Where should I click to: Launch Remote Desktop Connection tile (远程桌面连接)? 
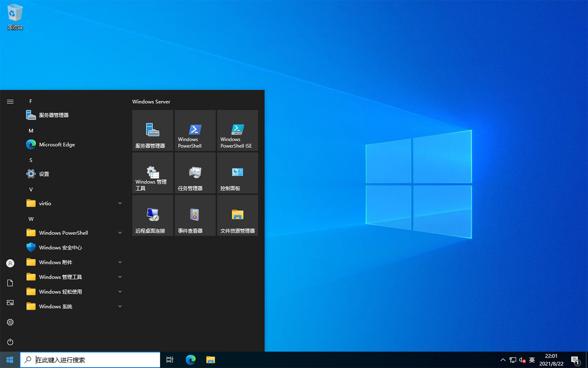click(152, 215)
